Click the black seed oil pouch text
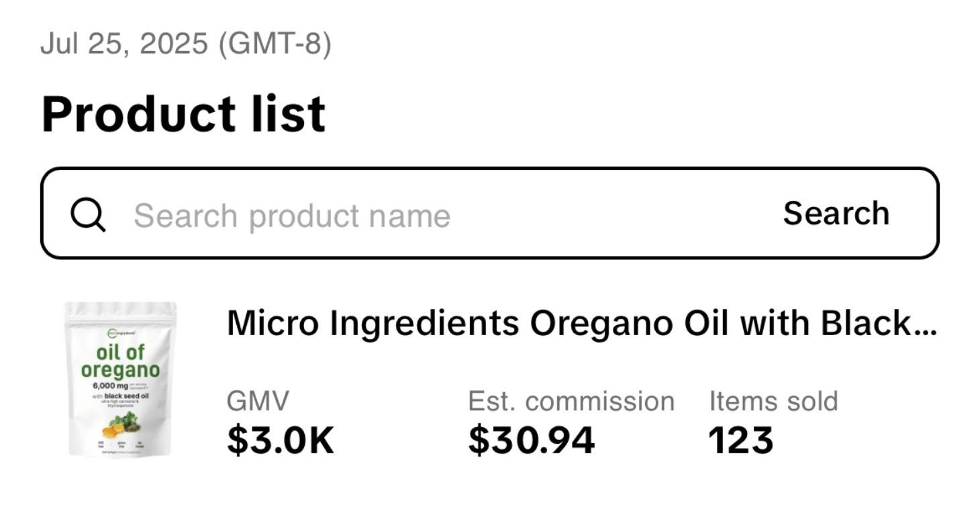Image resolution: width=980 pixels, height=505 pixels. tap(127, 396)
